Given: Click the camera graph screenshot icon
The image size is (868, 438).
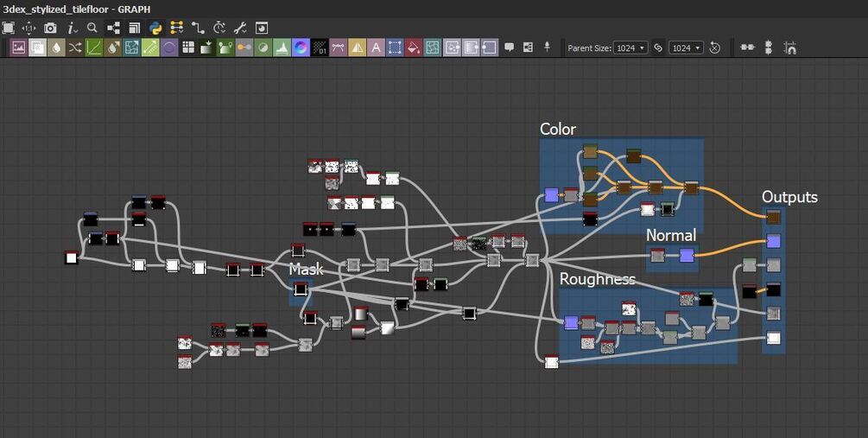Looking at the screenshot, I should 50,28.
